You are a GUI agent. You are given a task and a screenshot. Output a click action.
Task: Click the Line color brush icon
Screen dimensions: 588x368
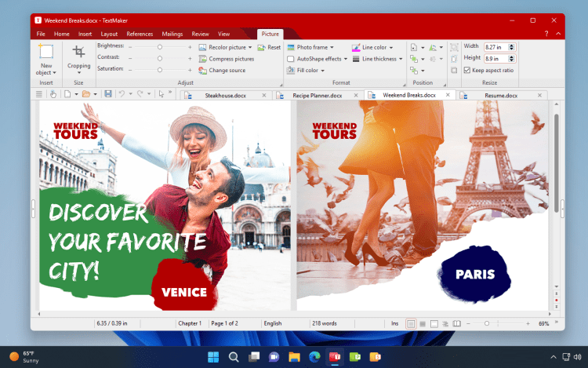click(x=356, y=48)
